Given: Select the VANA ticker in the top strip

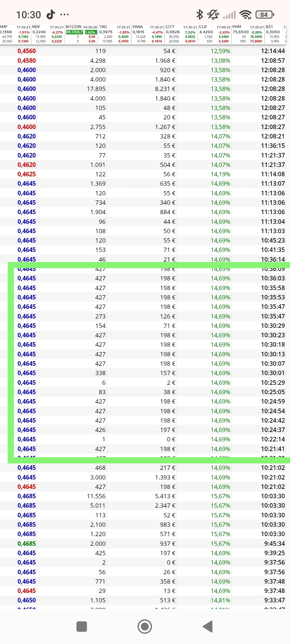Looking at the screenshot, I should 148,34.
